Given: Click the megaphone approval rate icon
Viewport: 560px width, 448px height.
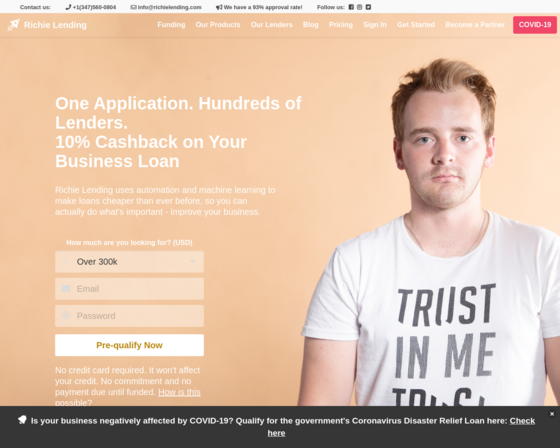Looking at the screenshot, I should (219, 7).
